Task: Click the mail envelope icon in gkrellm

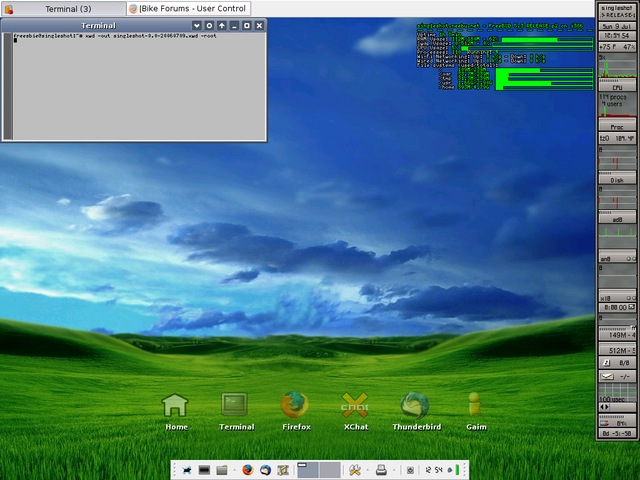Action: (x=607, y=376)
